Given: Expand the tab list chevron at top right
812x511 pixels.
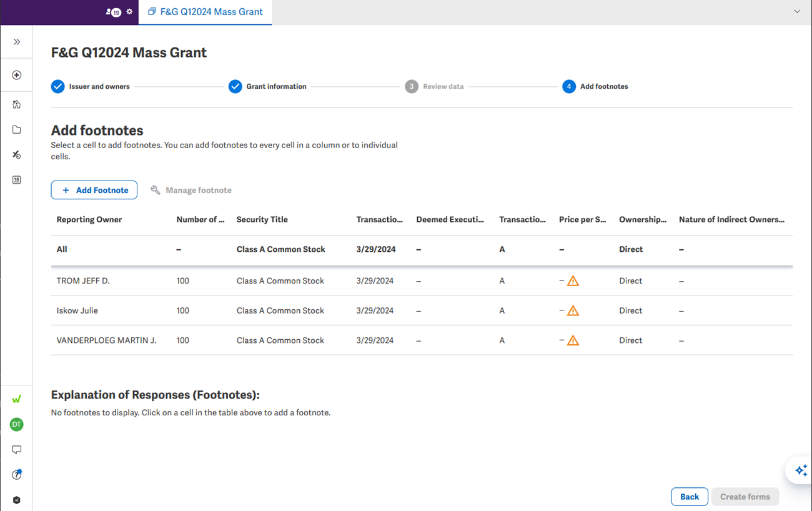Looking at the screenshot, I should click(797, 11).
